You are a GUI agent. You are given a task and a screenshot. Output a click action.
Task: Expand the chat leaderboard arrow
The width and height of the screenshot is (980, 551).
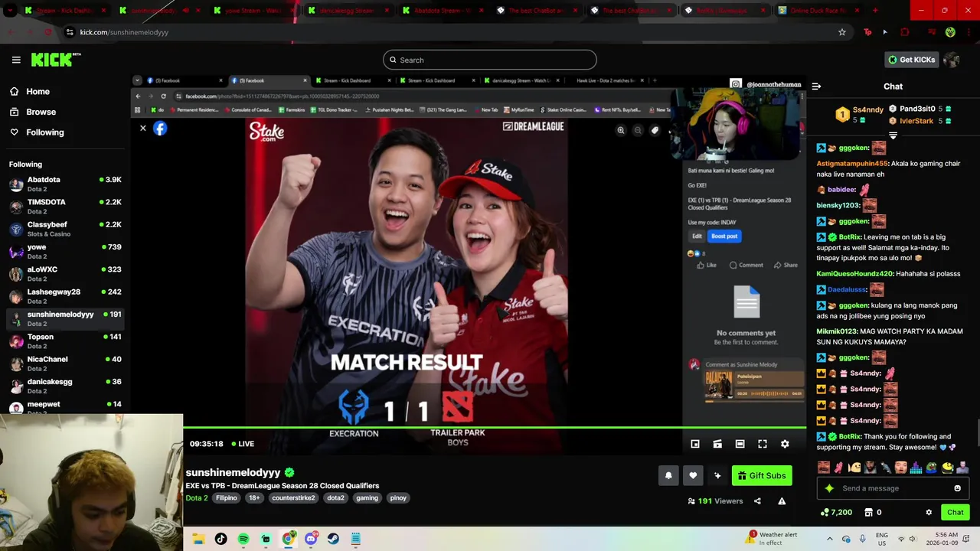pyautogui.click(x=893, y=135)
